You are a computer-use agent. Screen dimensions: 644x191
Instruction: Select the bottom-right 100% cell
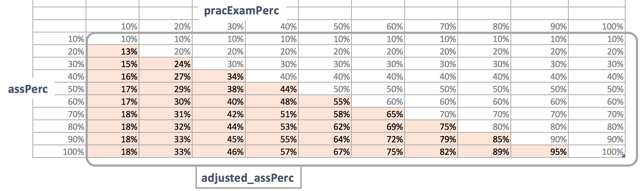tap(597, 152)
